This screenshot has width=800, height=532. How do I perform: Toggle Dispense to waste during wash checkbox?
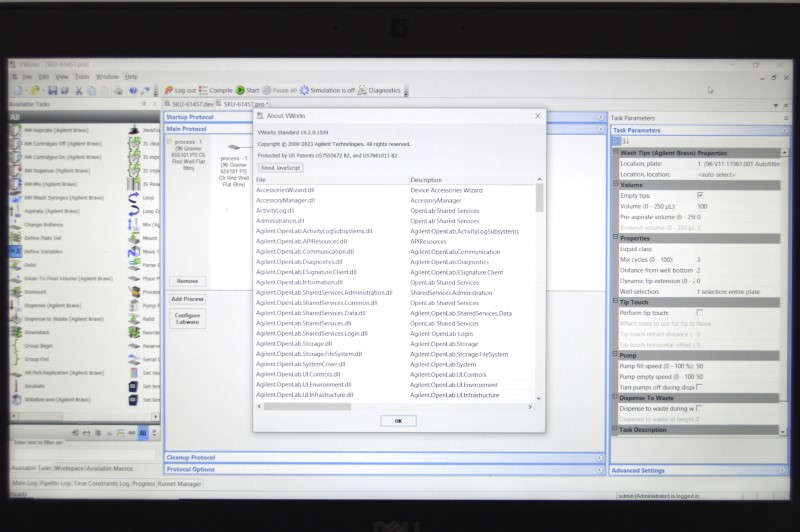point(699,408)
